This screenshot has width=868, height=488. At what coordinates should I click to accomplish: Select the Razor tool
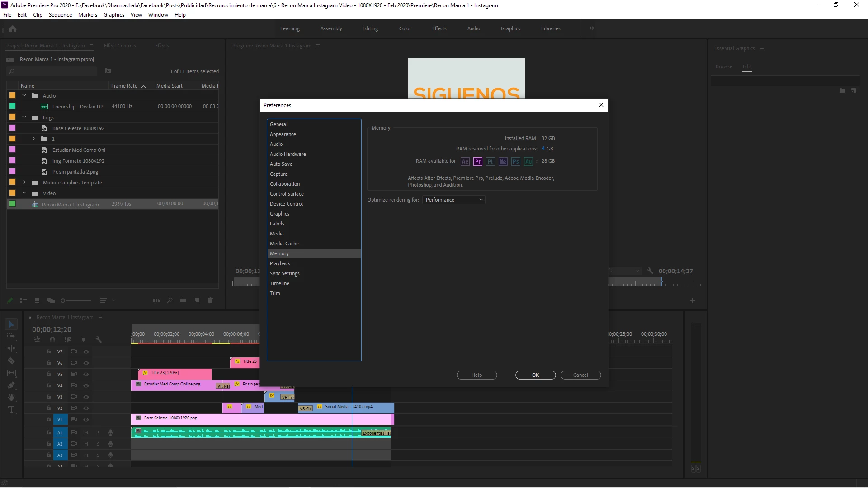tap(11, 361)
